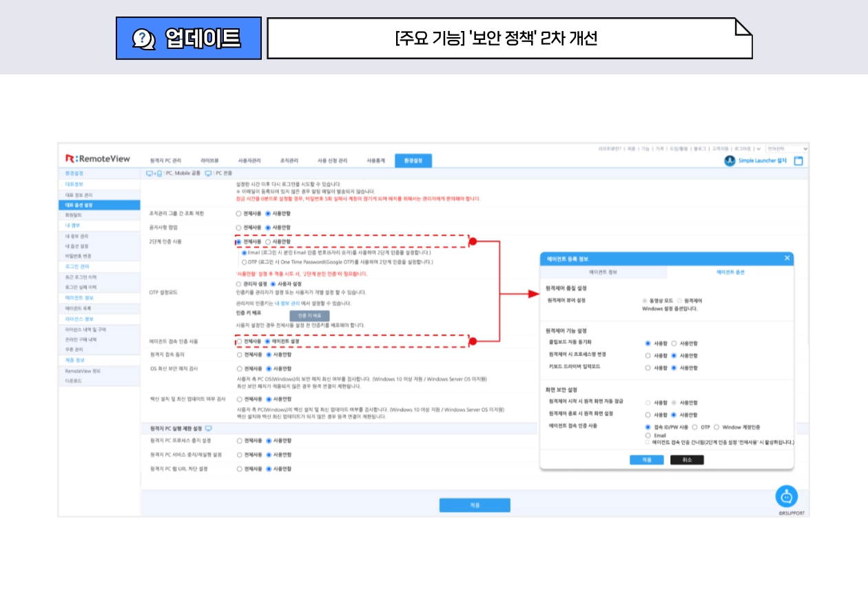Open the chatbot robot icon
Viewport: 868px width, 614px height.
click(x=786, y=496)
